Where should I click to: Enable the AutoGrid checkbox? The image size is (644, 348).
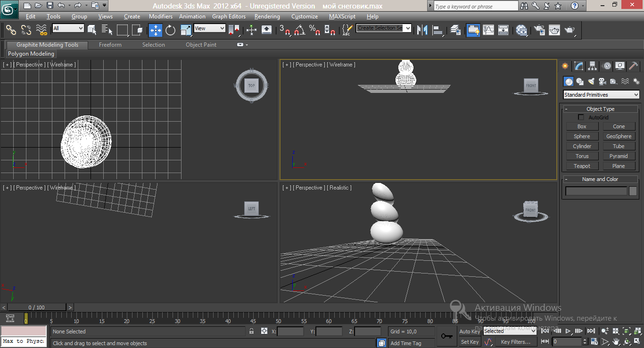point(581,117)
